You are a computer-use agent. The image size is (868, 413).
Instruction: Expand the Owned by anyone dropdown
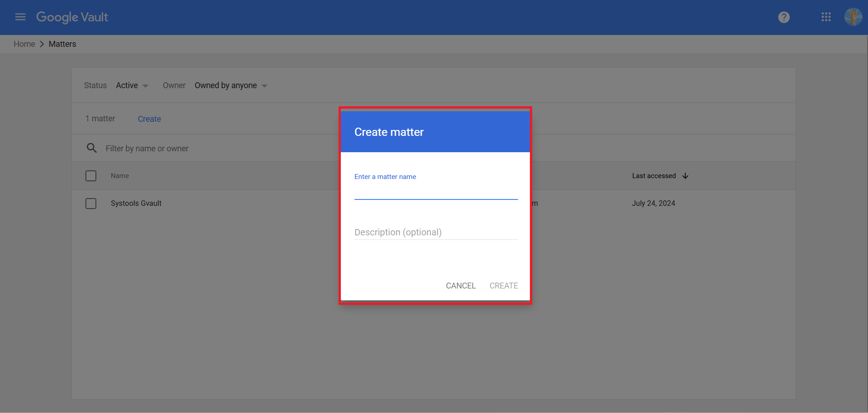[231, 85]
